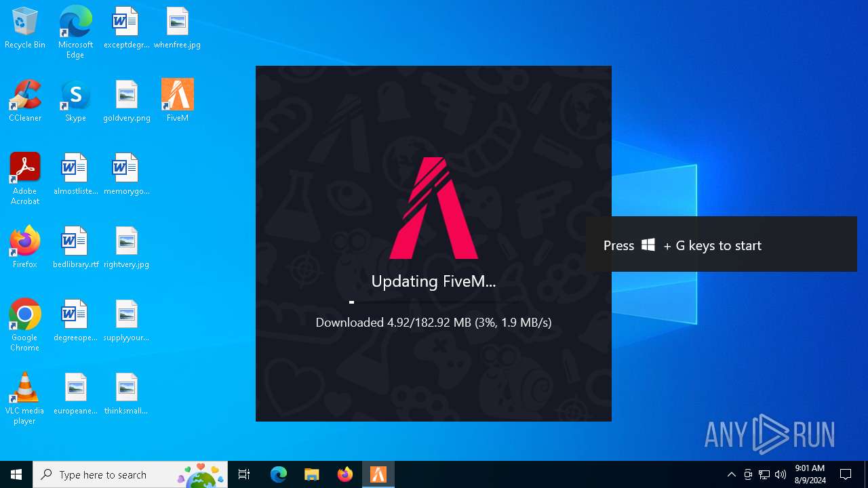Open VLC media player shortcut
868x488 pixels.
(x=25, y=399)
